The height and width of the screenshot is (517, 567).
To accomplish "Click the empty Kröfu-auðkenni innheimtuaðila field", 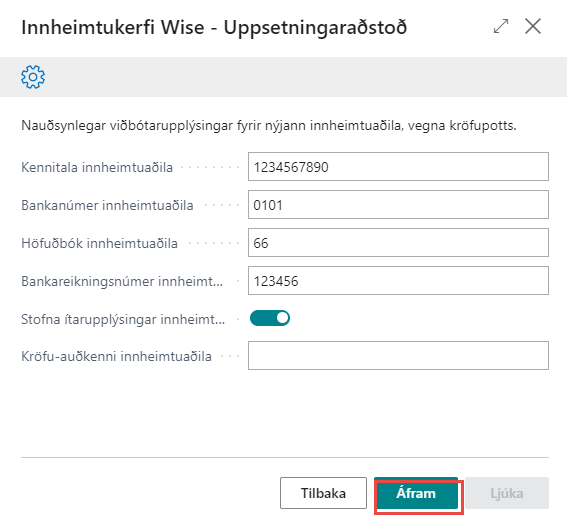I will tap(398, 355).
